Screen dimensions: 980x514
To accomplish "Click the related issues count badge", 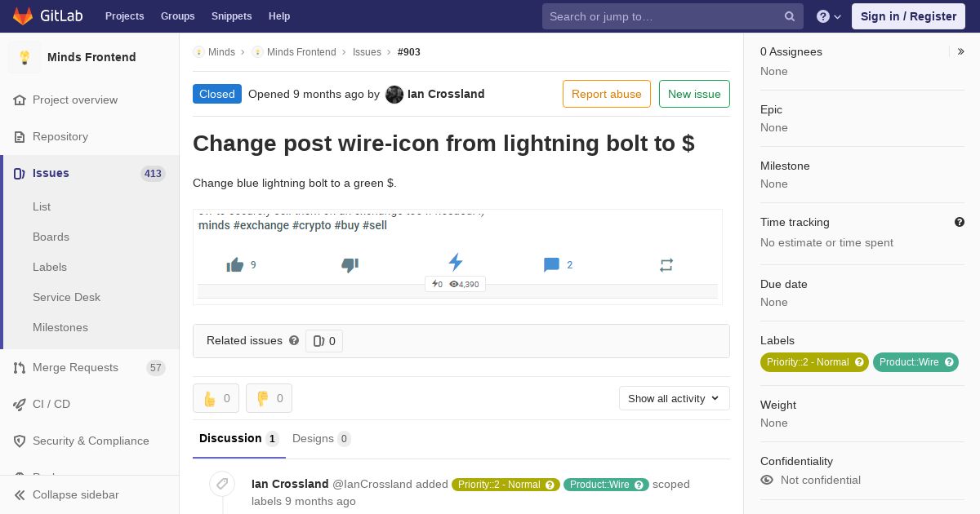I will [324, 341].
